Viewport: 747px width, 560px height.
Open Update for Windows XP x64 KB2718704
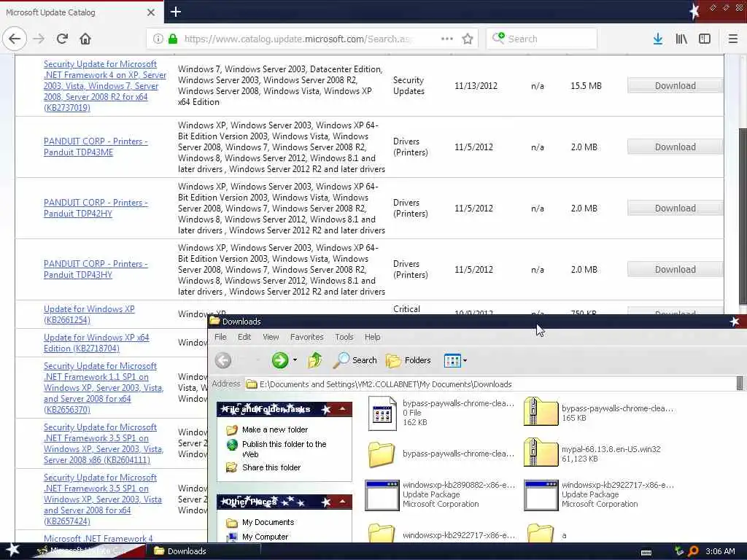(x=96, y=343)
